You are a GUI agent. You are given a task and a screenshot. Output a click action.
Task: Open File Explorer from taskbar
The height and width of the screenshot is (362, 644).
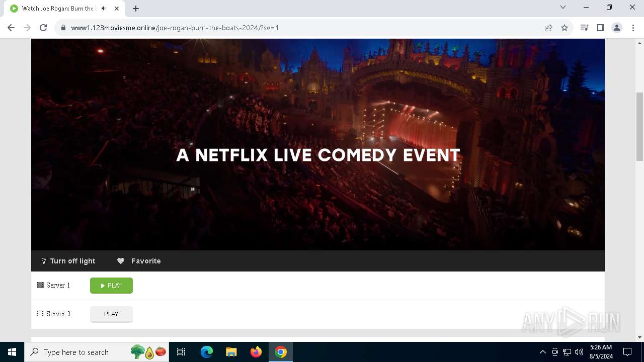pos(231,352)
